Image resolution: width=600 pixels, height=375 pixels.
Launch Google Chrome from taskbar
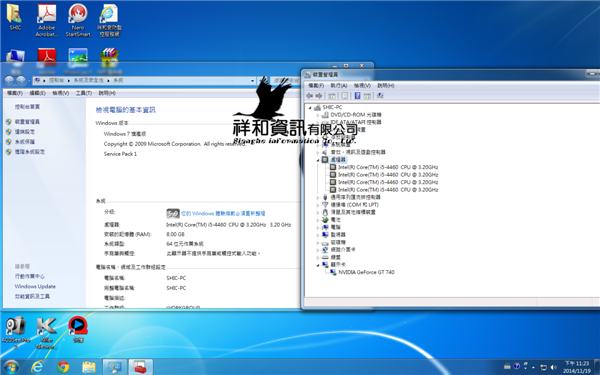63,367
